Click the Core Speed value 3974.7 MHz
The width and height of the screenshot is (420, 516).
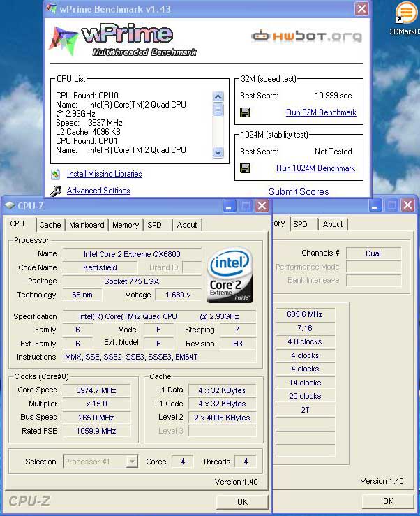96,390
